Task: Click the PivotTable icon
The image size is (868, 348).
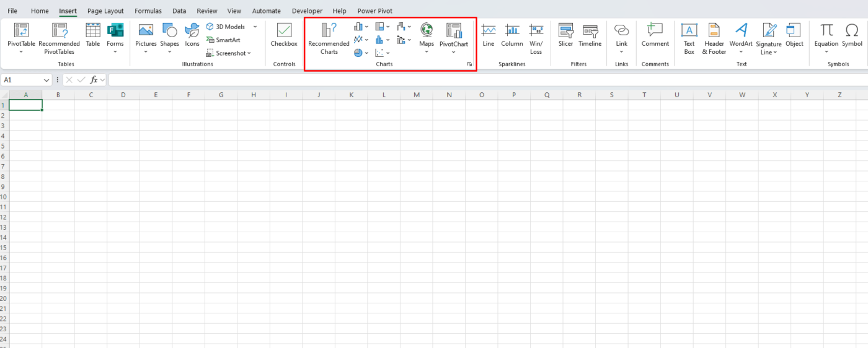Action: click(x=21, y=32)
